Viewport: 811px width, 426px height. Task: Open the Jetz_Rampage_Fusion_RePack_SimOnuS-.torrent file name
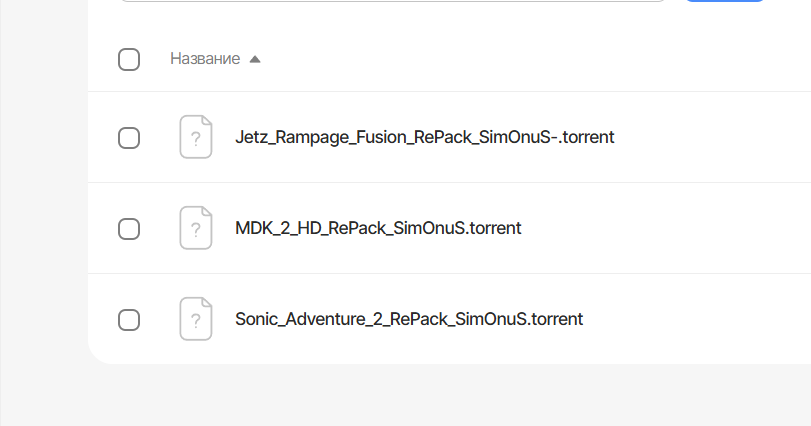[424, 137]
